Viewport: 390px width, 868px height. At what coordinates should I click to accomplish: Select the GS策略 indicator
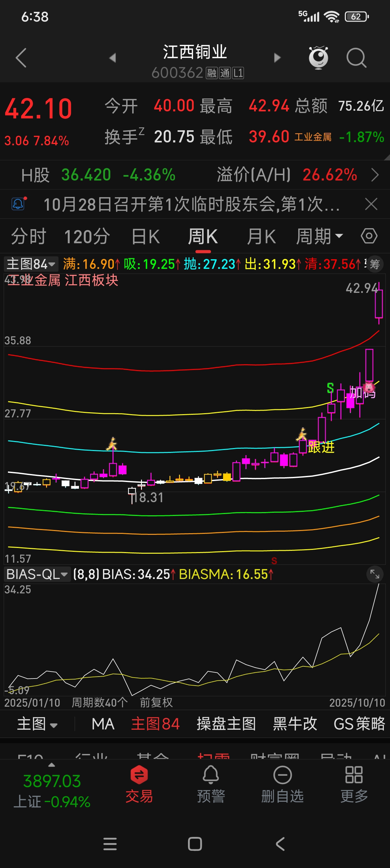pyautogui.click(x=359, y=724)
